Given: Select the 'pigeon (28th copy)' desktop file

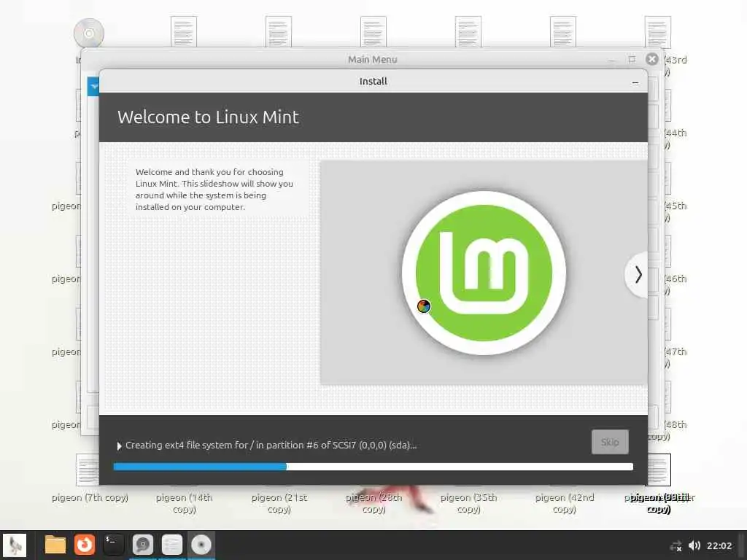Looking at the screenshot, I should [x=374, y=503].
